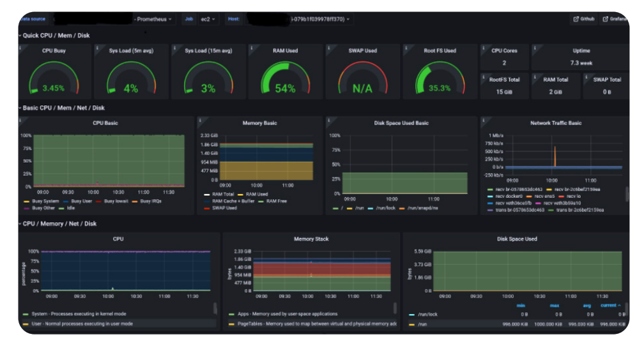This screenshot has height=346, width=644.
Task: Sort Disk Space Used legend by max
Action: click(555, 305)
